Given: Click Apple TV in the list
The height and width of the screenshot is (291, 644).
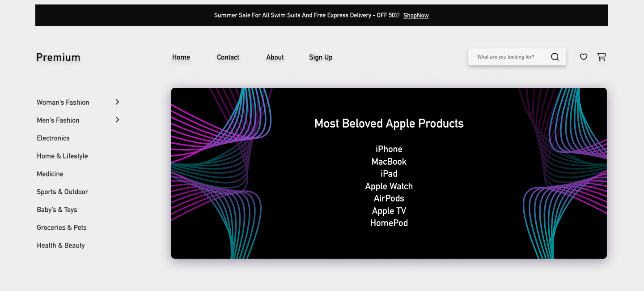Looking at the screenshot, I should 389,211.
